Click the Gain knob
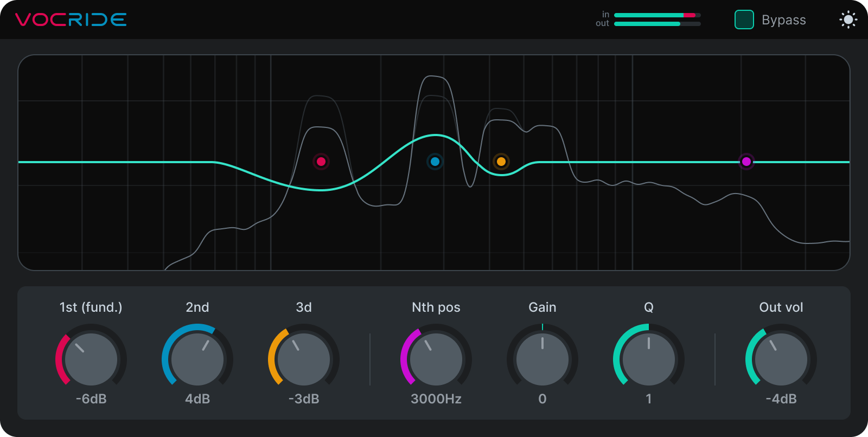The height and width of the screenshot is (437, 868). point(542,359)
